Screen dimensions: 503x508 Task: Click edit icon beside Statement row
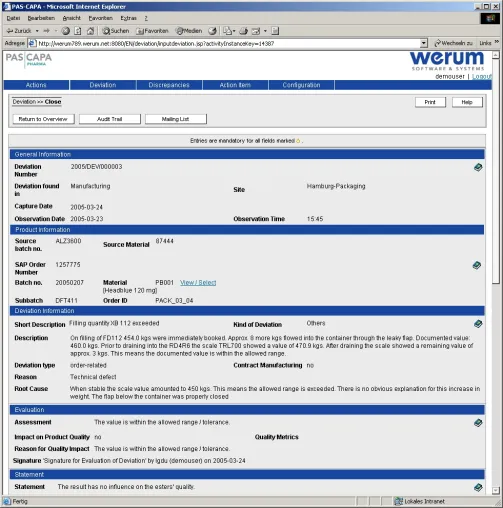coord(478,487)
